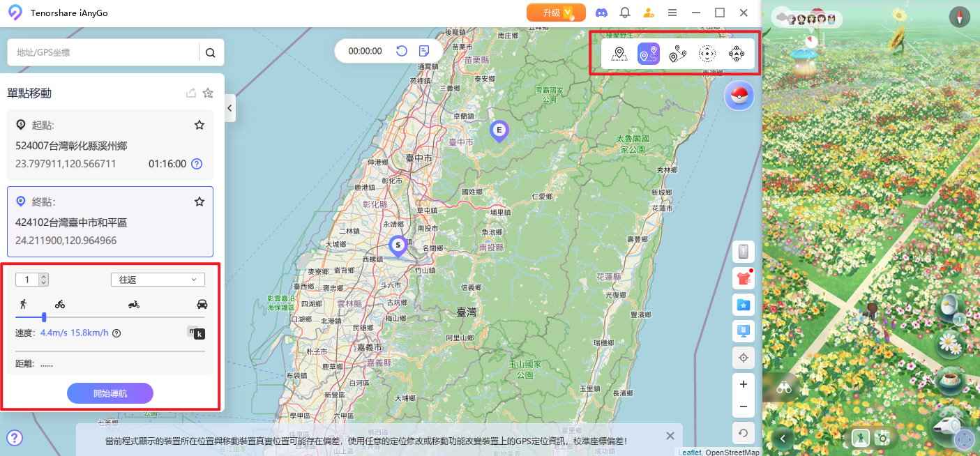
Task: Open the Pokeball button on the map
Action: click(739, 96)
